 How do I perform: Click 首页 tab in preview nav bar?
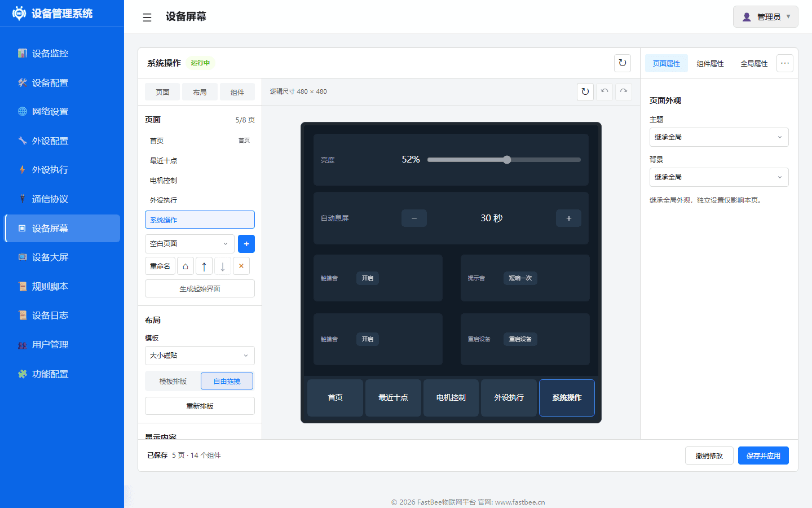(335, 398)
